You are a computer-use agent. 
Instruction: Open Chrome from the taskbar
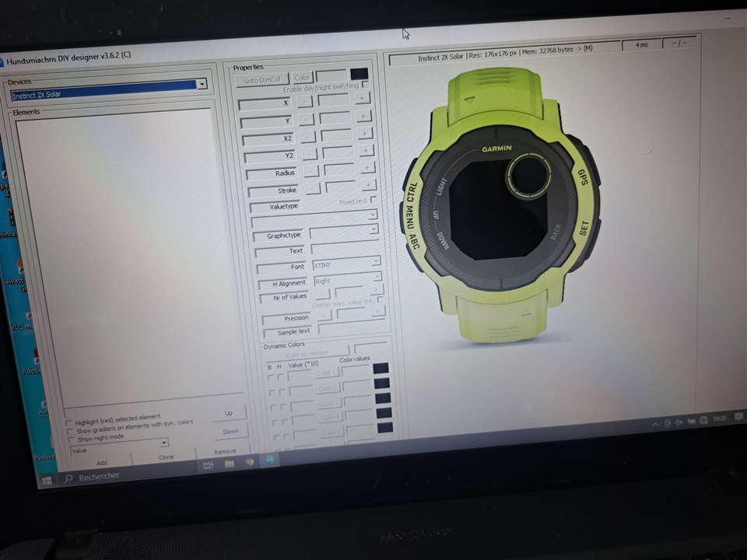tap(250, 462)
